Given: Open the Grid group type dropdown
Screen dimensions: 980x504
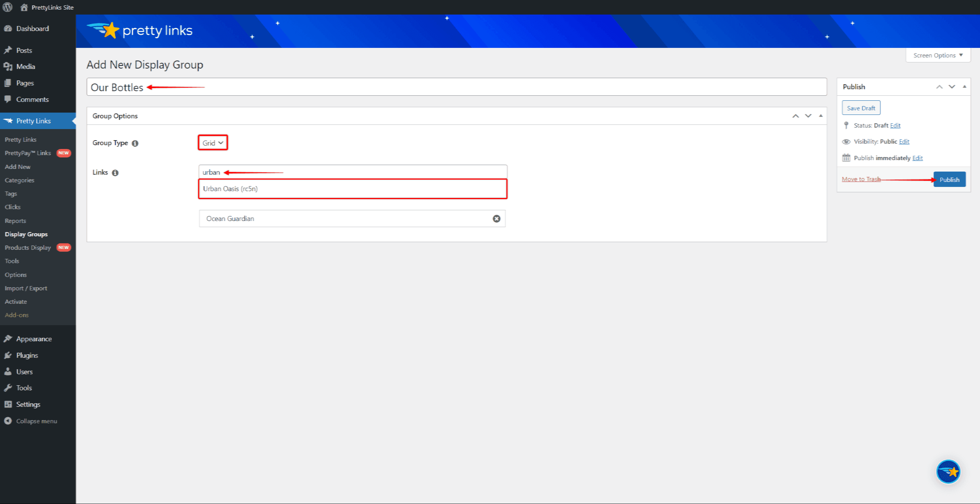Looking at the screenshot, I should coord(213,143).
